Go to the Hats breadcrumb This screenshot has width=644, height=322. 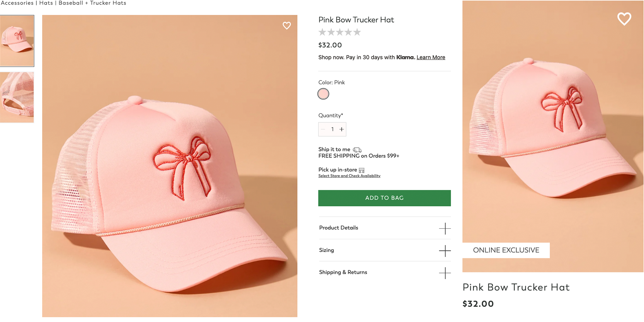coord(46,3)
